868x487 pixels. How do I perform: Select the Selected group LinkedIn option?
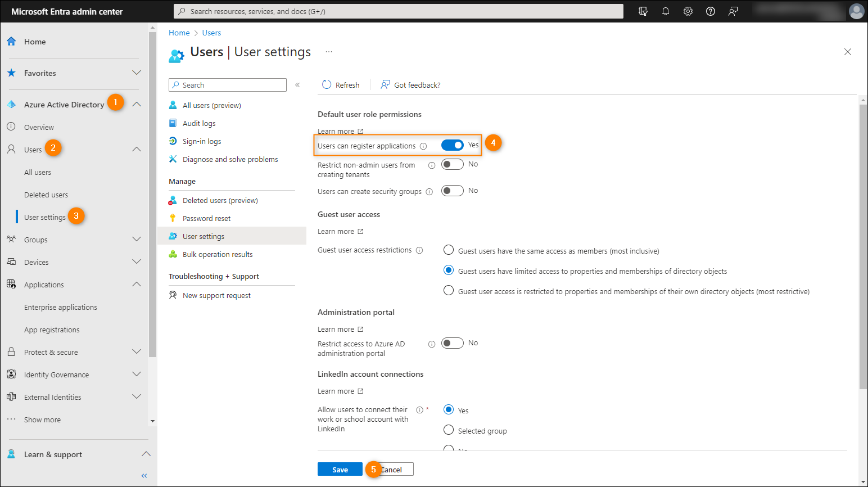point(449,430)
